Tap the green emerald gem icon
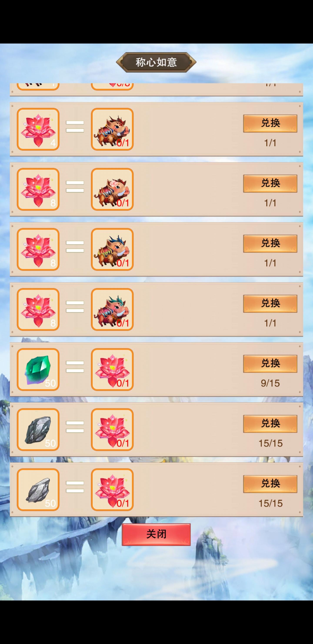This screenshot has height=644, width=313. click(38, 369)
